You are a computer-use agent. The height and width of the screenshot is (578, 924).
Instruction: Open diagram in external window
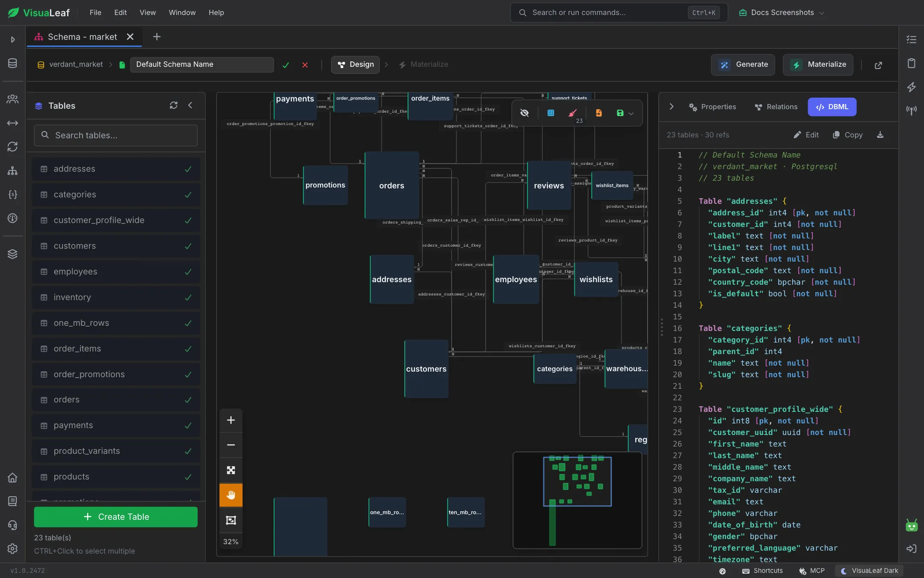878,65
